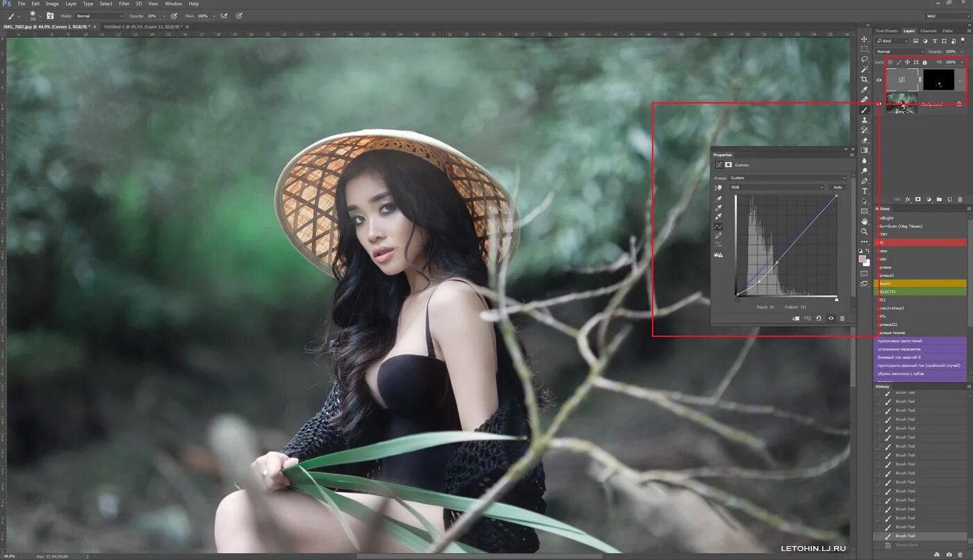
Task: Select the History Brush tool
Action: [864, 130]
